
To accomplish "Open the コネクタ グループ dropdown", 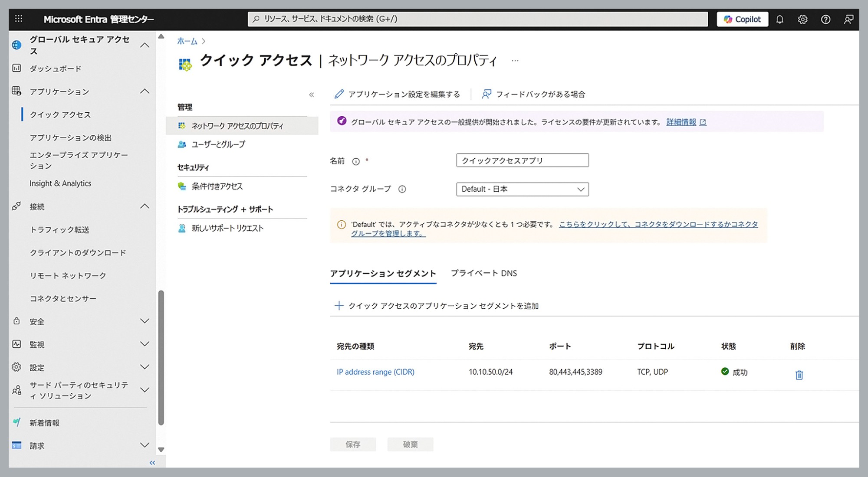I will pos(581,189).
